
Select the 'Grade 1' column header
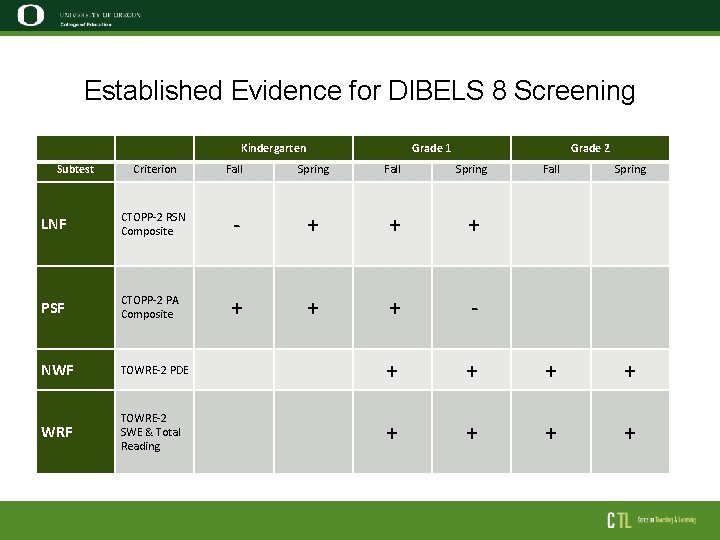click(x=432, y=148)
